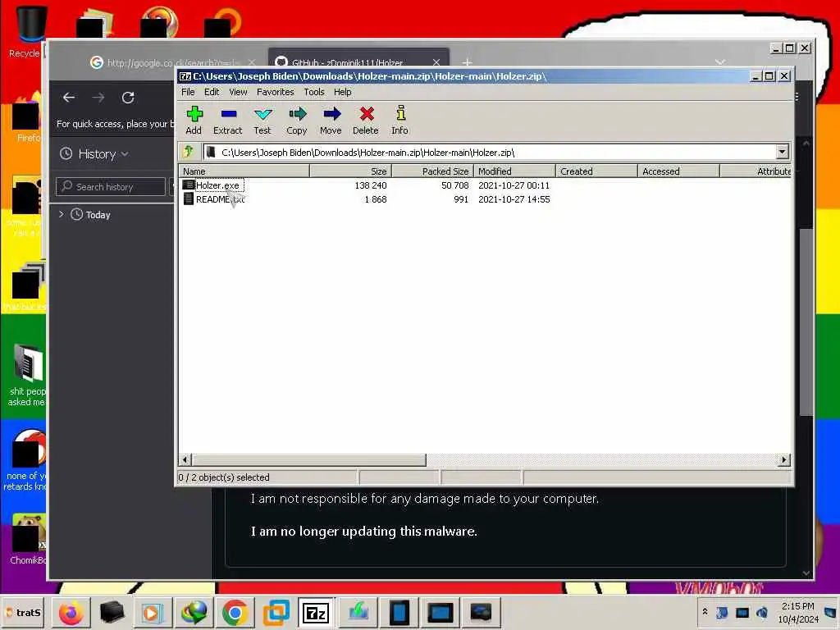The width and height of the screenshot is (840, 630).
Task: Click the Move toolbar icon
Action: pos(331,120)
